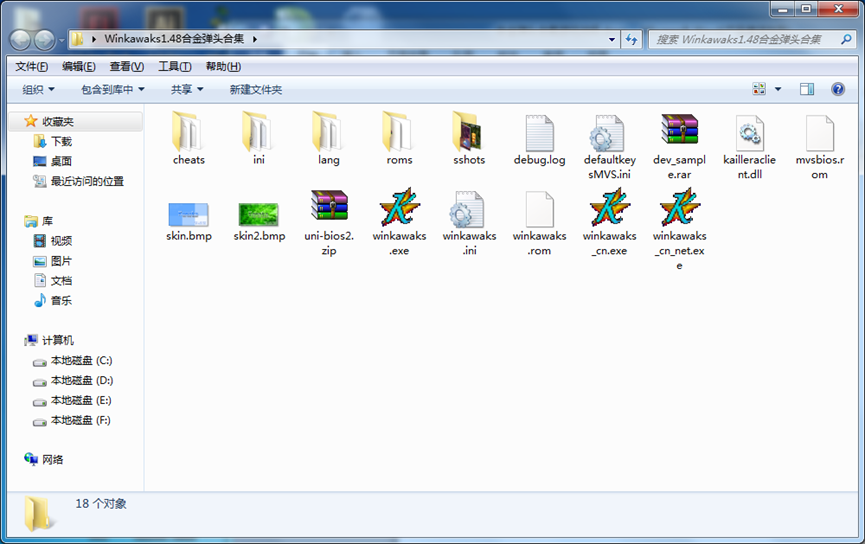This screenshot has width=865, height=544.
Task: Open 本地磁盘 (F:)
Action: (x=81, y=420)
